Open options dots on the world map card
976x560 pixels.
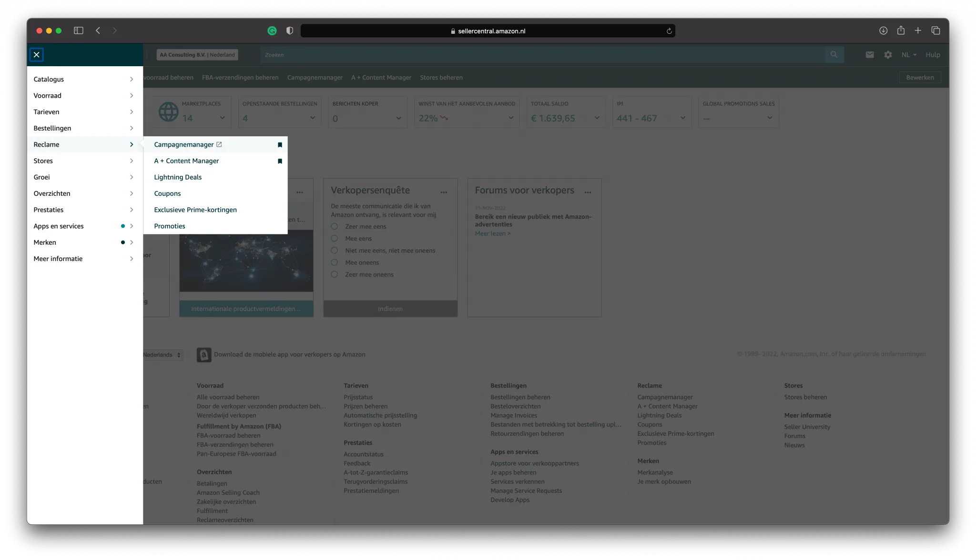[x=300, y=192]
